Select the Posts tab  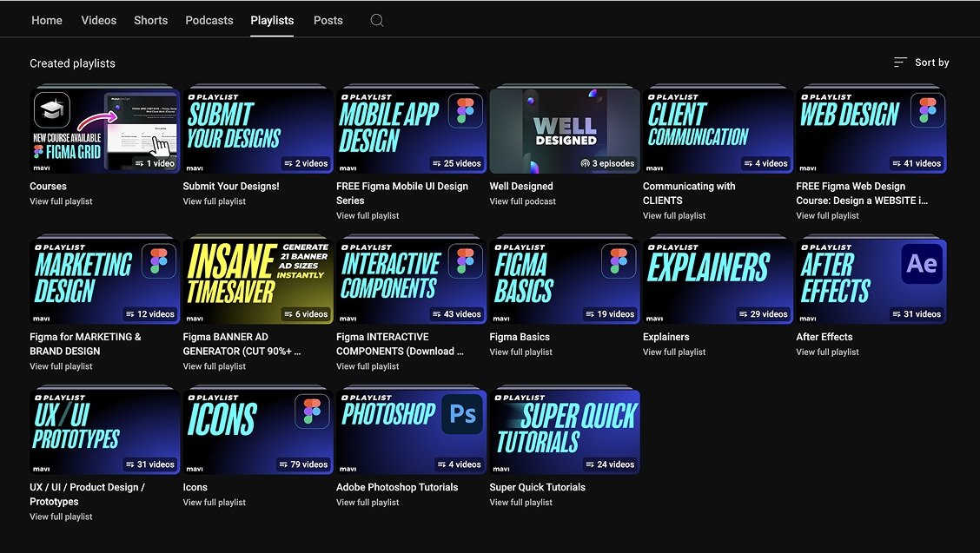[x=328, y=20]
